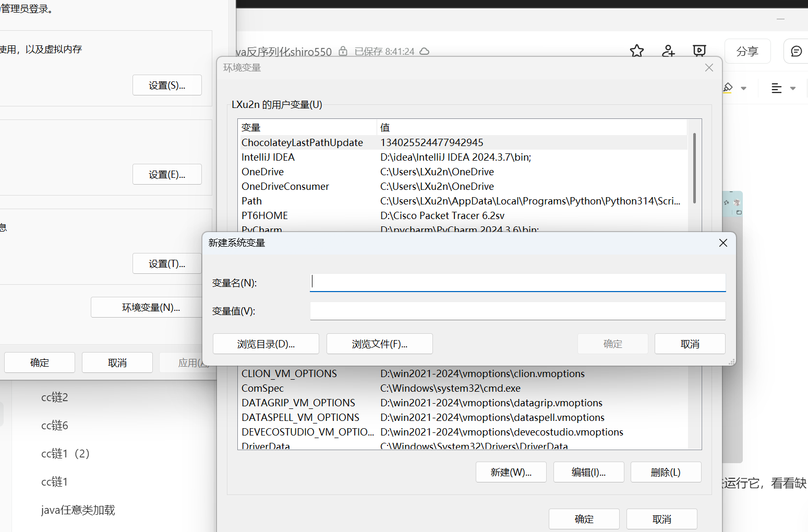Open the java任意类加载 sidebar item

78,510
